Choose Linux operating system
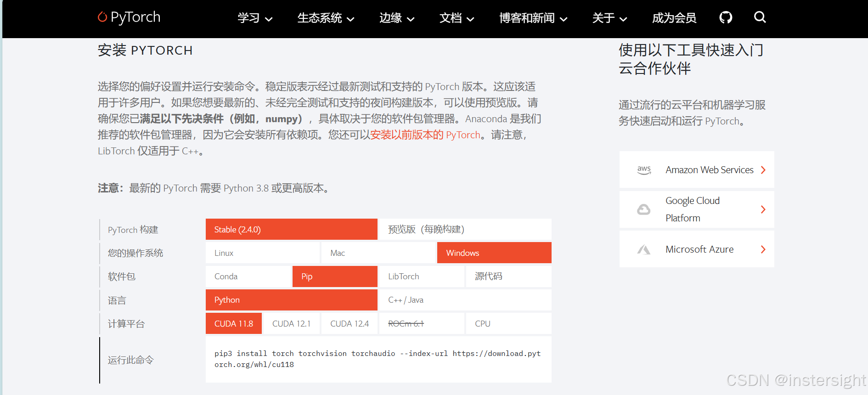Viewport: 868px width, 395px height. click(x=262, y=253)
